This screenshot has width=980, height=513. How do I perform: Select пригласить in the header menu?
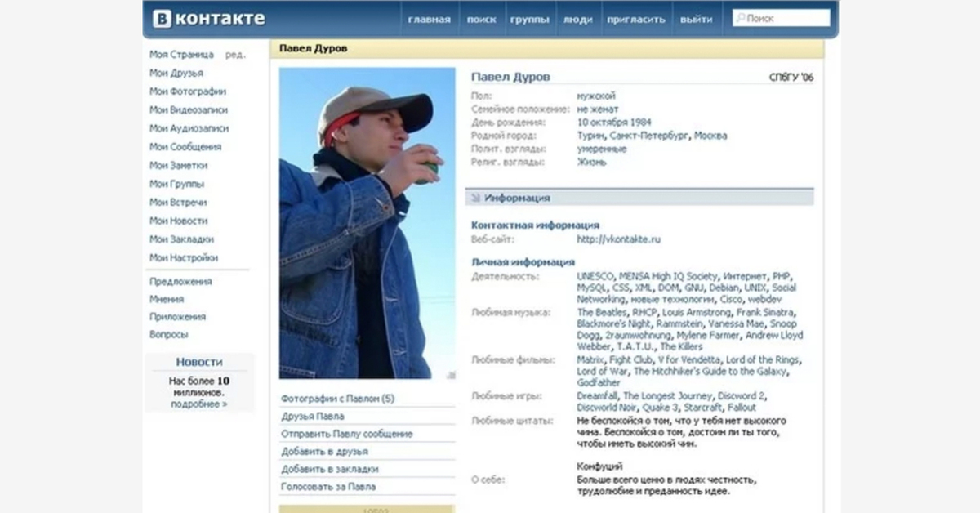click(635, 20)
